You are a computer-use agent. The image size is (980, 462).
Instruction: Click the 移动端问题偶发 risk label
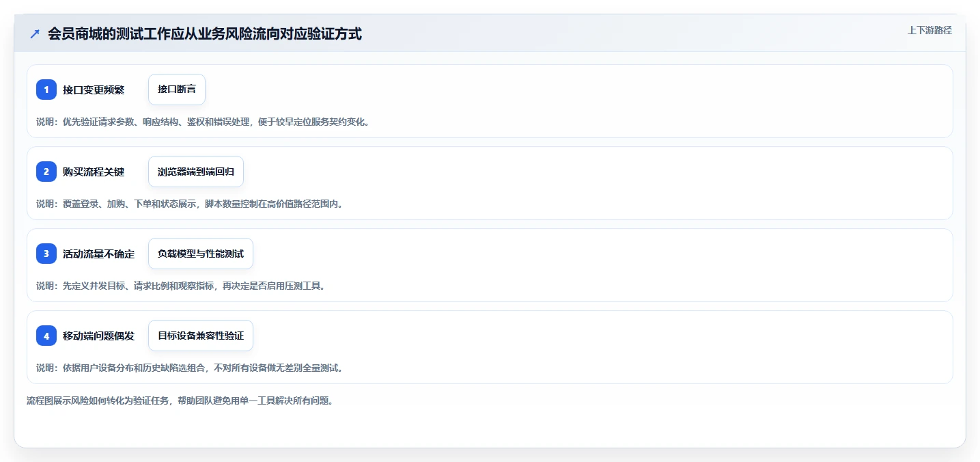tap(98, 336)
